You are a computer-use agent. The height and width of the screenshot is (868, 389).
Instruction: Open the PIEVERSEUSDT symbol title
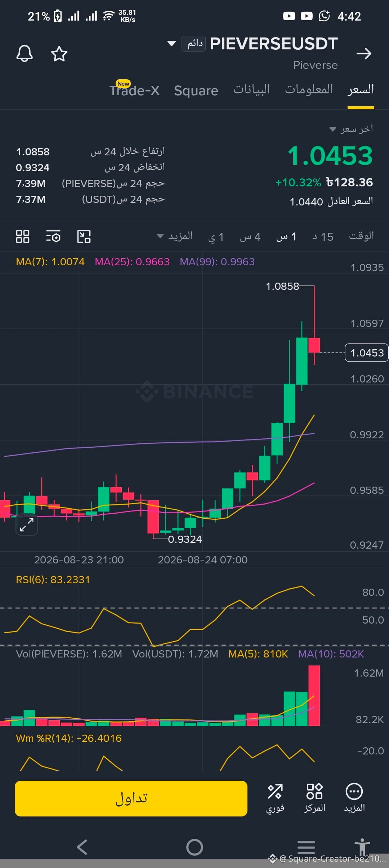[274, 44]
